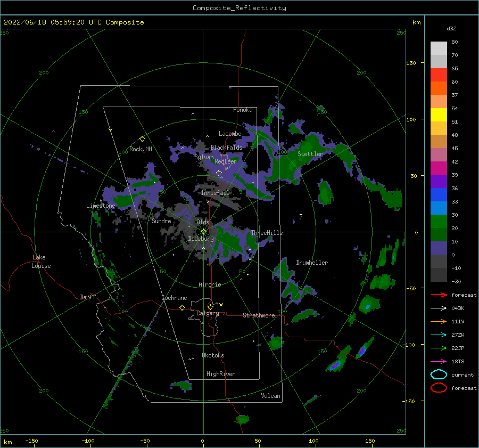Click the 'Airdrie' town label
479x448 pixels.
tap(210, 284)
